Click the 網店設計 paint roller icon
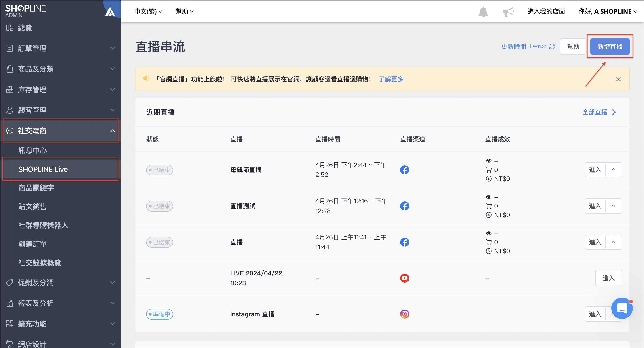This screenshot has width=644, height=348. (10, 344)
